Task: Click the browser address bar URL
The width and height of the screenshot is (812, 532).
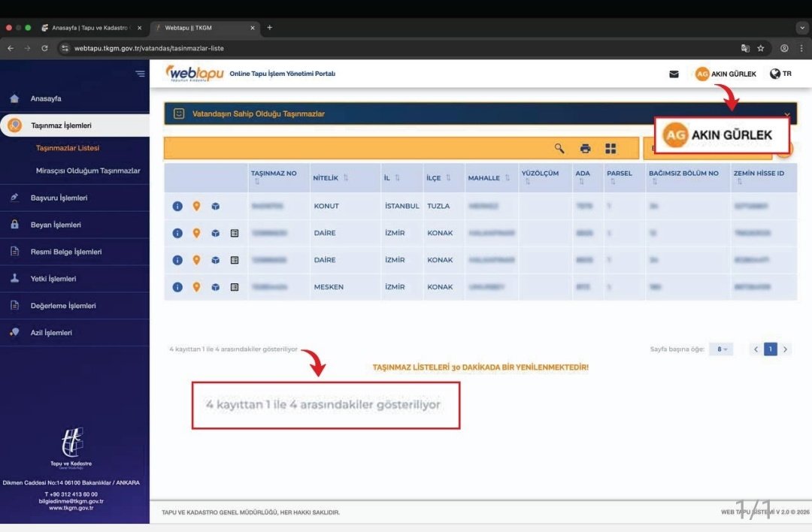Action: (x=149, y=48)
